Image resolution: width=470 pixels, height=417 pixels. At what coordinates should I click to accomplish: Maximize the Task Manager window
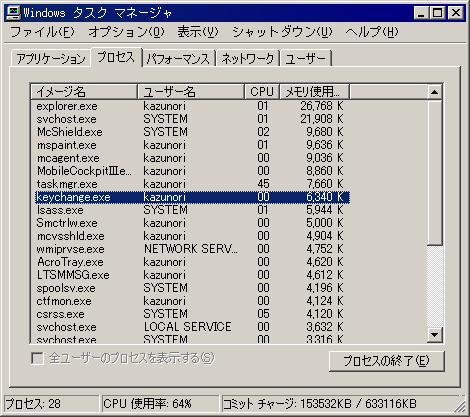pyautogui.click(x=438, y=13)
